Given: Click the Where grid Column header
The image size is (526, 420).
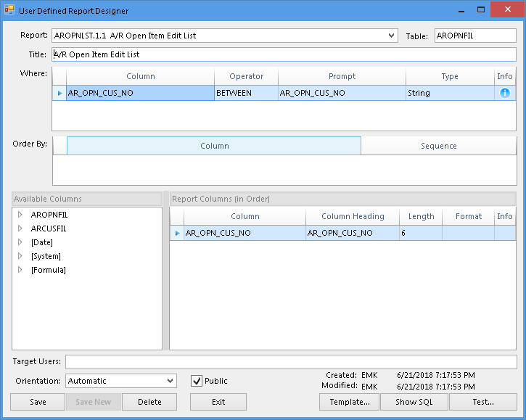Looking at the screenshot, I should click(x=140, y=76).
